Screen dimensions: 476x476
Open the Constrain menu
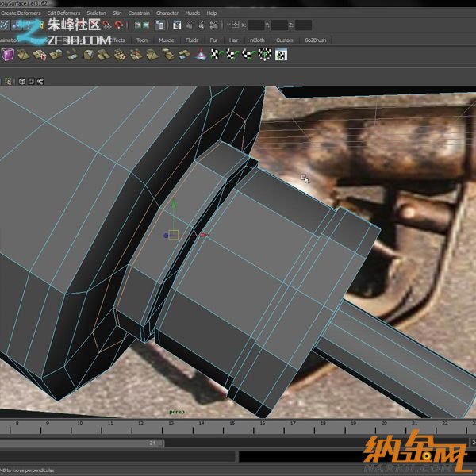click(x=139, y=13)
